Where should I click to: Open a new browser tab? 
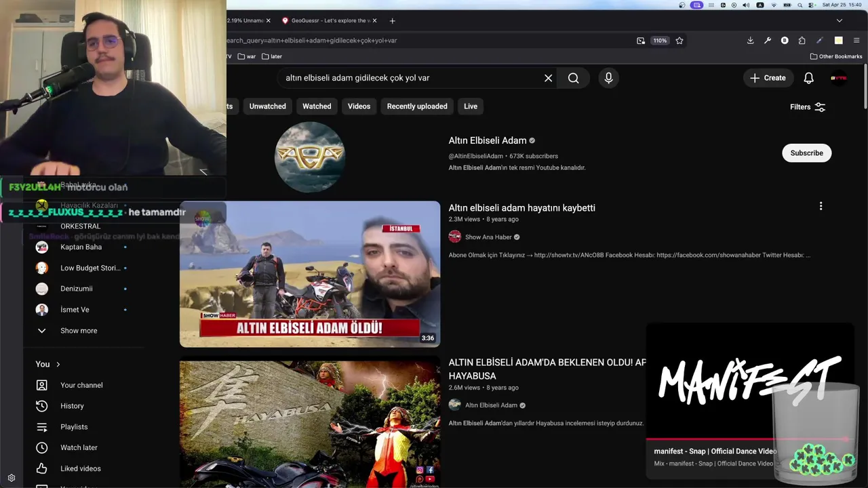tap(392, 21)
